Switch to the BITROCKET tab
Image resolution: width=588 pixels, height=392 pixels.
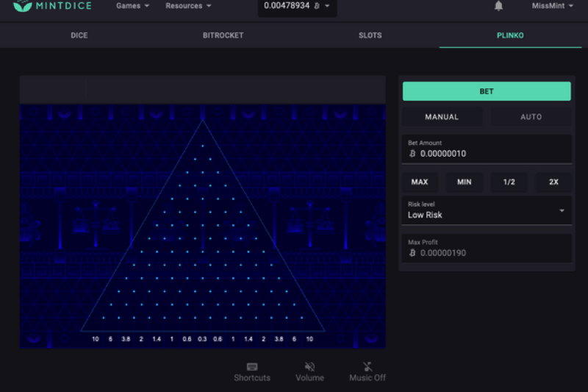tap(223, 35)
